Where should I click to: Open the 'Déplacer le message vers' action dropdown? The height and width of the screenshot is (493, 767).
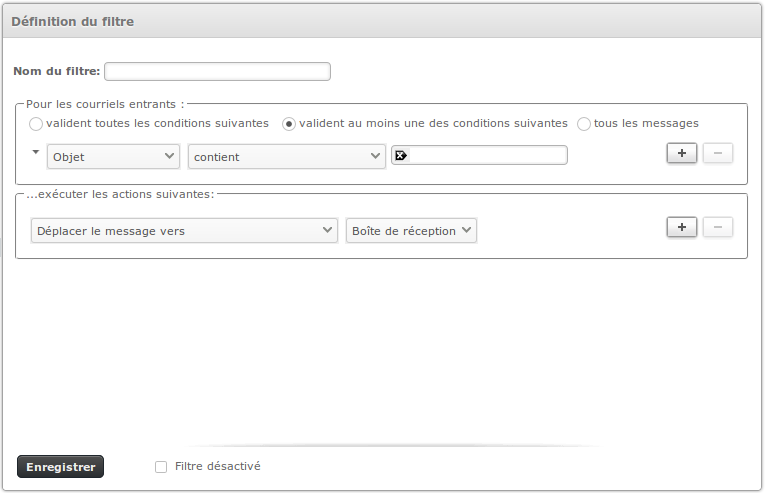point(184,231)
